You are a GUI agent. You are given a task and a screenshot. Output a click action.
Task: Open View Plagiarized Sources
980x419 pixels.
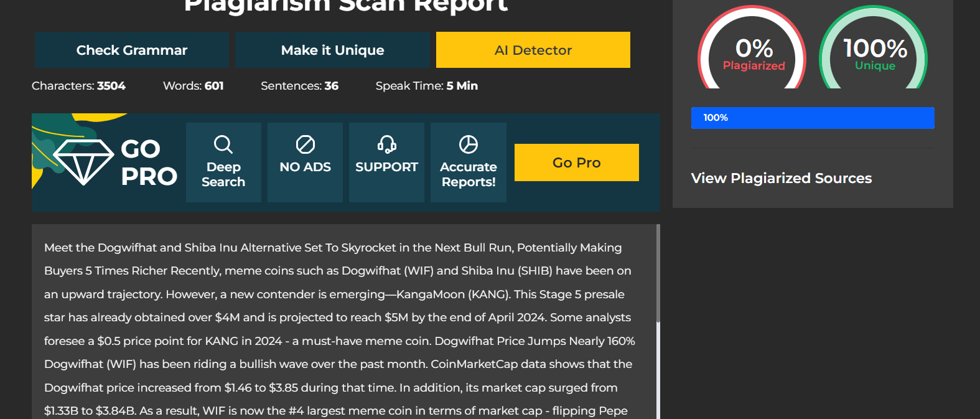point(782,178)
